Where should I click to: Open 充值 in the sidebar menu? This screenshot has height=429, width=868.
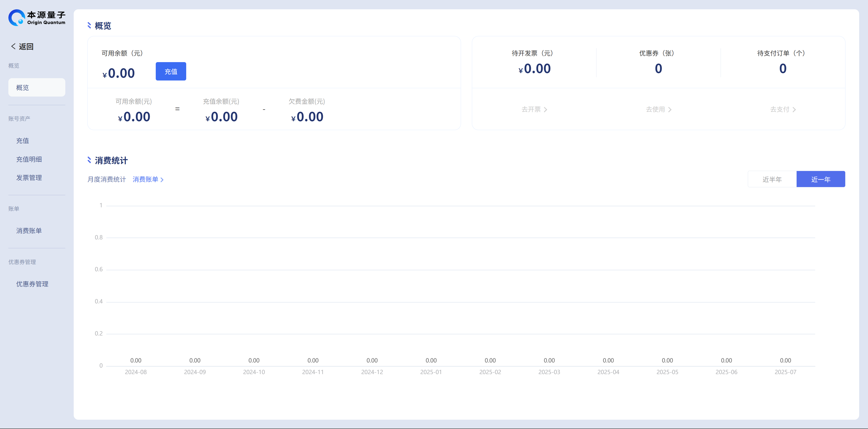click(x=23, y=141)
